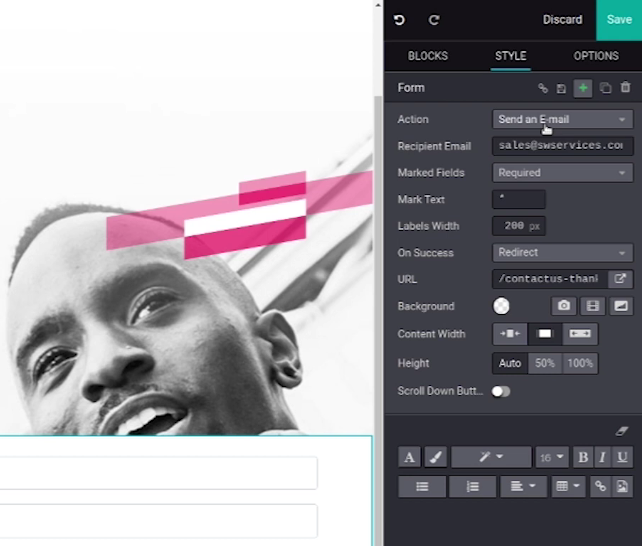The width and height of the screenshot is (642, 546).
Task: Pick the Background color swatch
Action: (501, 306)
